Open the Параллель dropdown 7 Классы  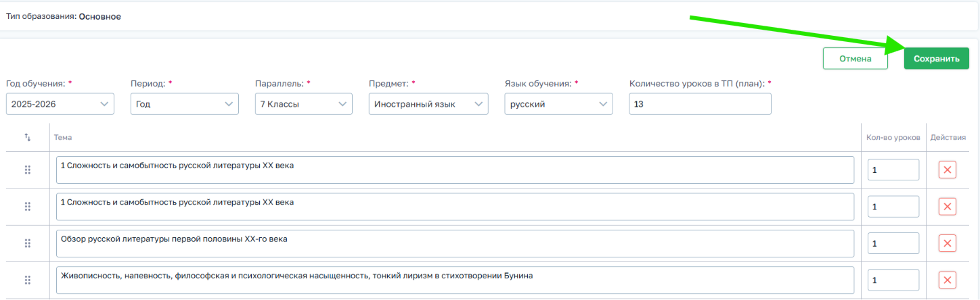(304, 104)
